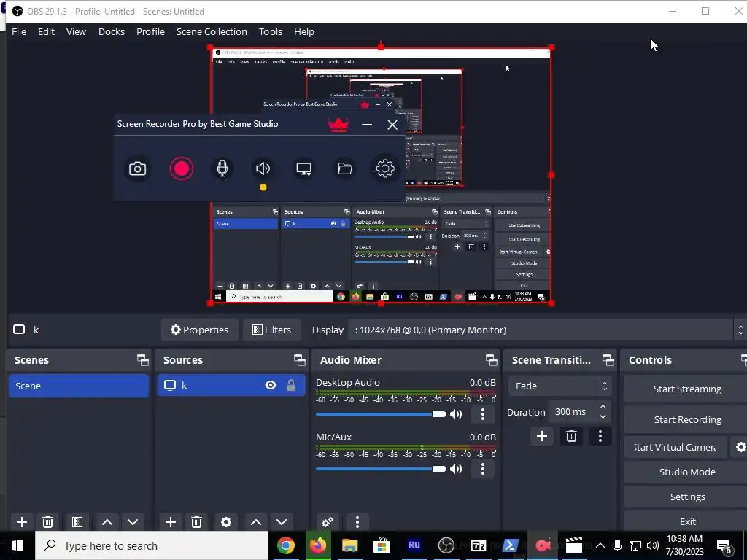Mute Desktop Audio speaker icon
Viewport: 747px width, 560px height.
point(456,414)
